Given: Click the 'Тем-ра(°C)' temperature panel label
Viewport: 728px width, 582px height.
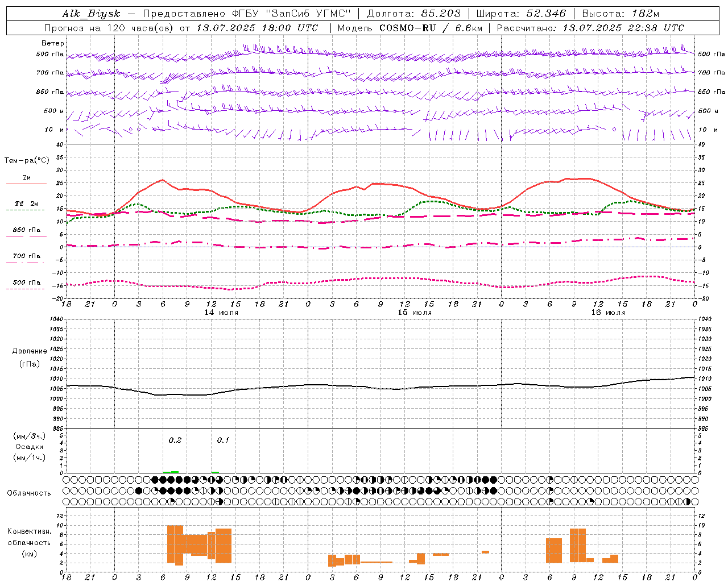Looking at the screenshot, I should pos(27,161).
